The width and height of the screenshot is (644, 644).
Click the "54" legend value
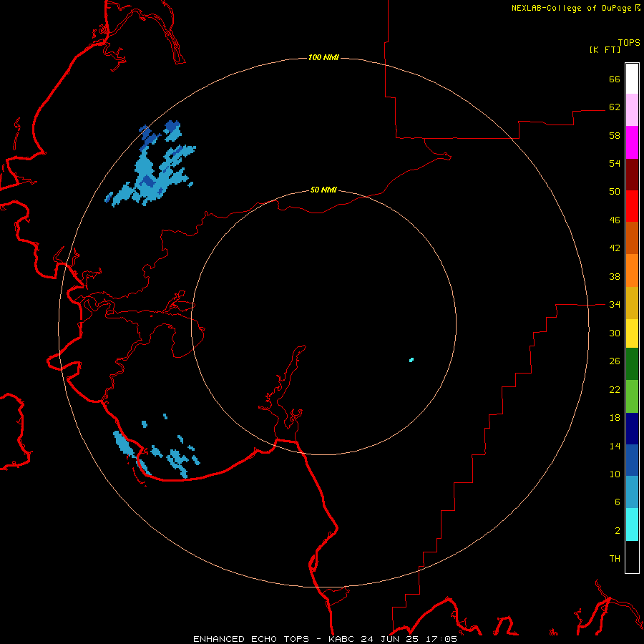click(x=615, y=163)
